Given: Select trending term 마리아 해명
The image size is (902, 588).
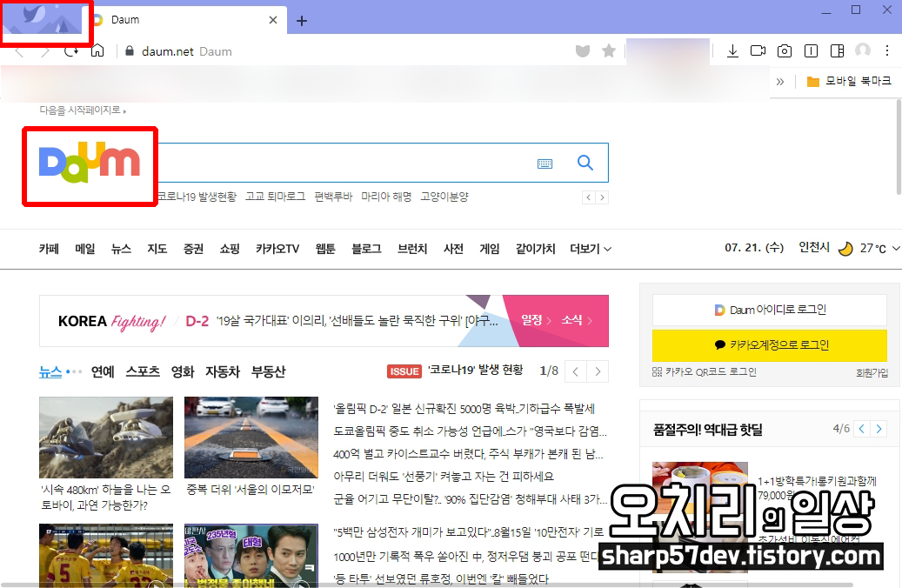Looking at the screenshot, I should (x=386, y=197).
